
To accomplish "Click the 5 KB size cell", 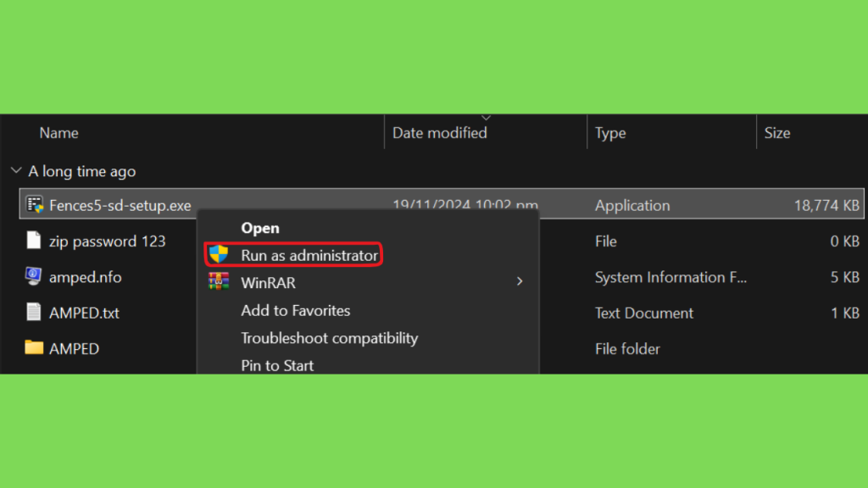I will point(844,277).
